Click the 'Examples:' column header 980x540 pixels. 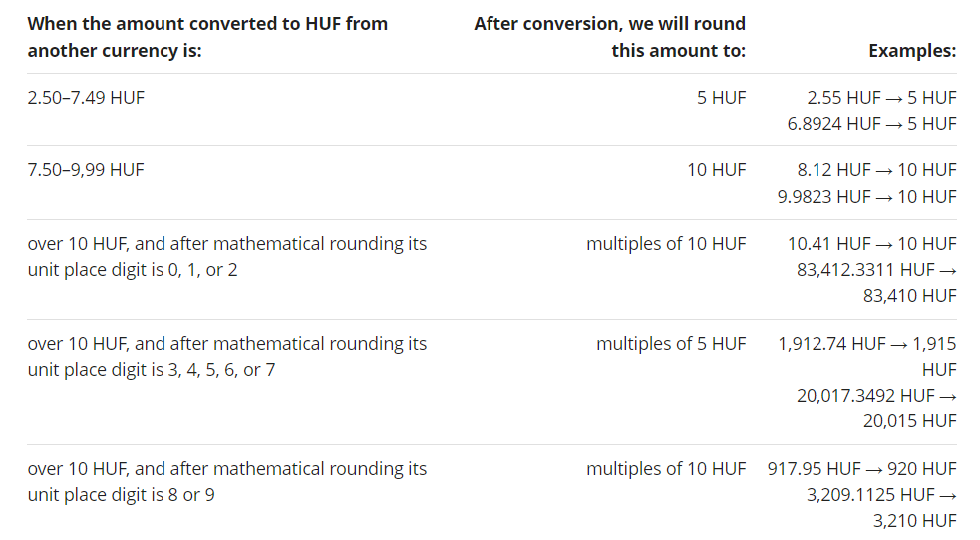(x=912, y=50)
